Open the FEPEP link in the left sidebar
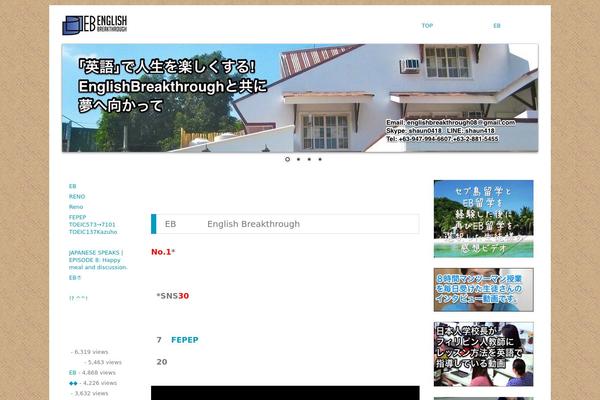The width and height of the screenshot is (600, 400). click(77, 217)
